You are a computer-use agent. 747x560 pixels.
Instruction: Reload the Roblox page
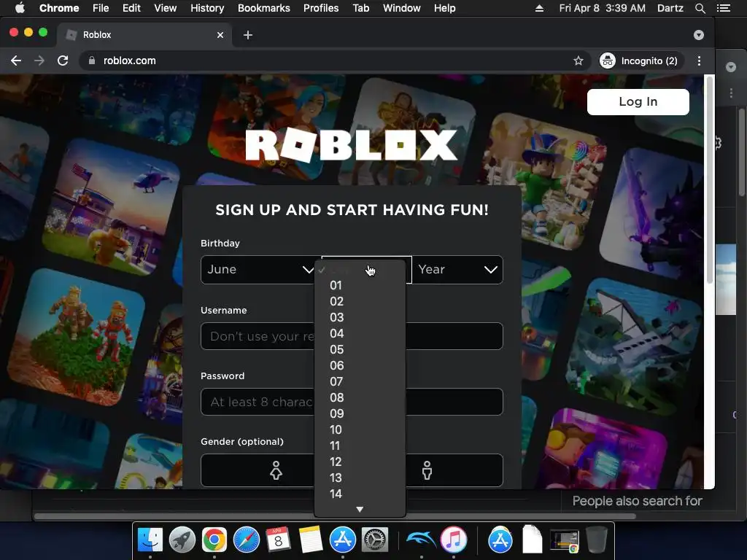coord(63,61)
